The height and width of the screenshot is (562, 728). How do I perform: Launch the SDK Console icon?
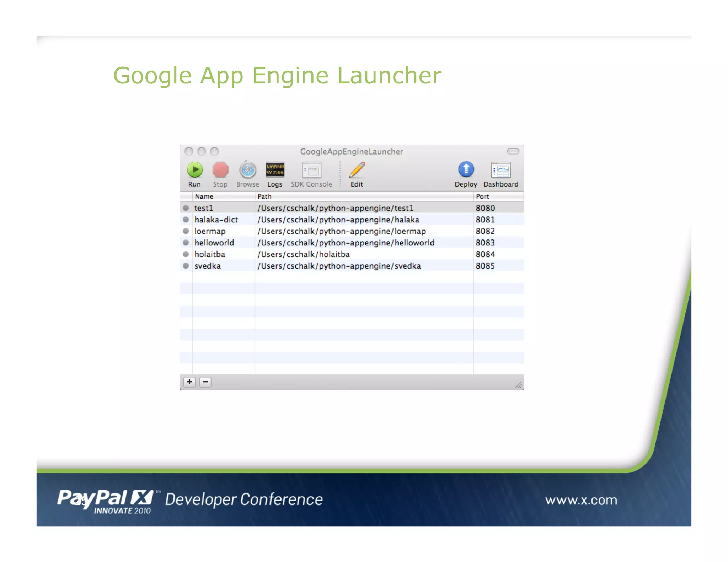pos(312,170)
